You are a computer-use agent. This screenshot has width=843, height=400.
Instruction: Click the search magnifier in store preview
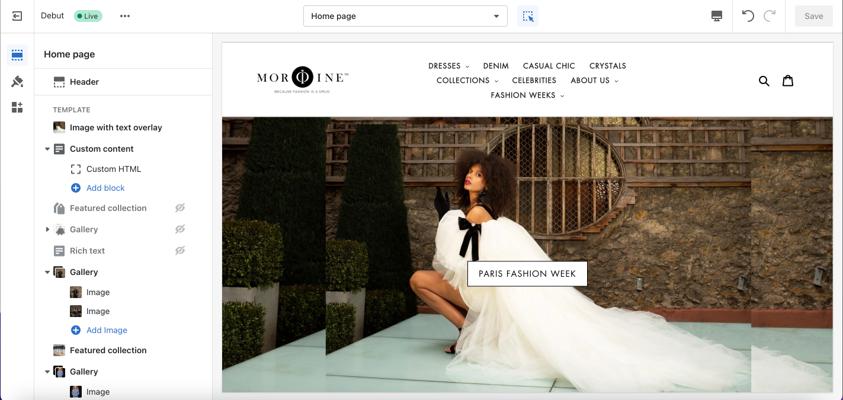(x=764, y=81)
